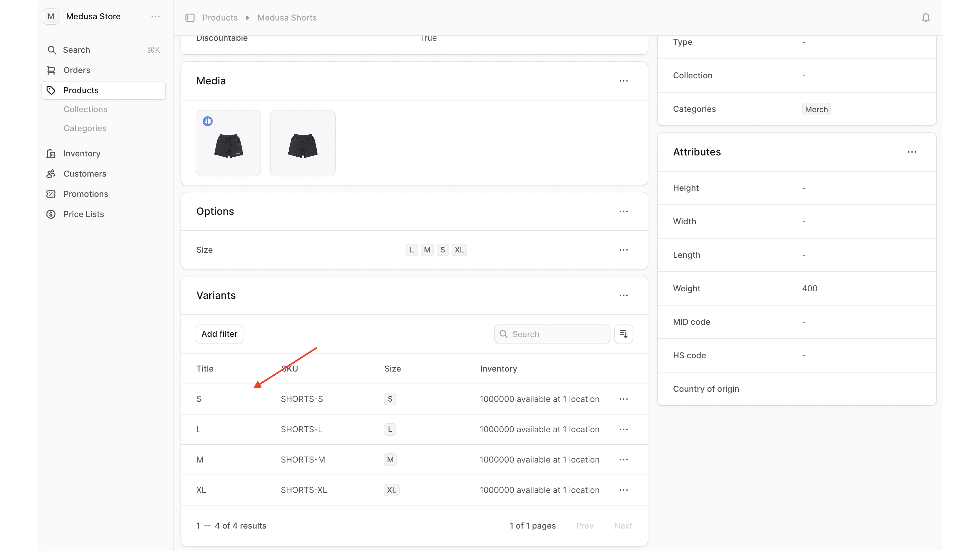Screen dimensions: 980x551
Task: Select the Products tag icon in sidebar
Action: pyautogui.click(x=51, y=90)
